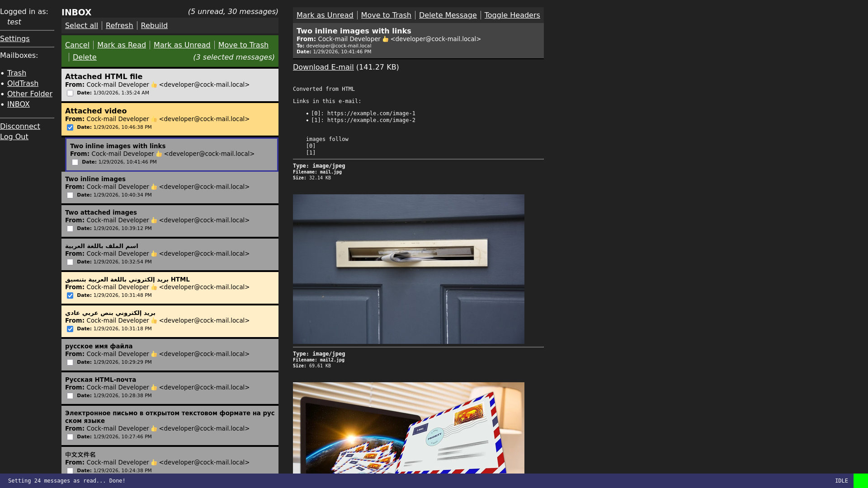Move selected messages to Trash

243,45
